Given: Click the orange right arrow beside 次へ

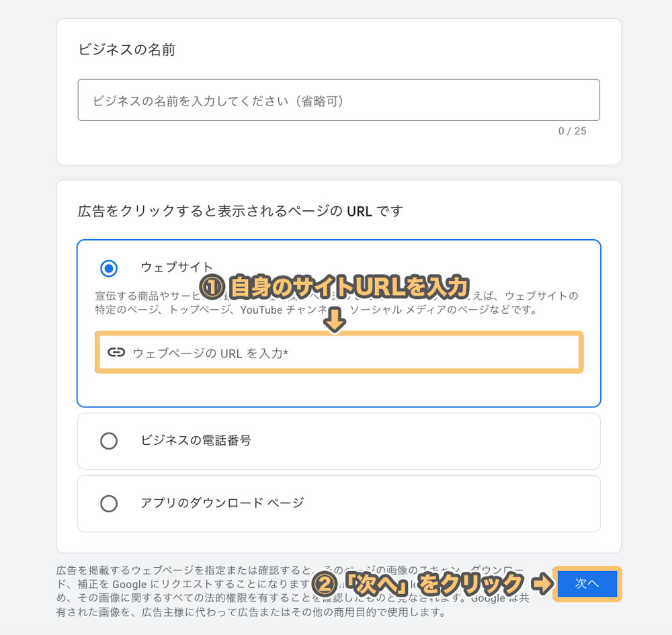Looking at the screenshot, I should [x=542, y=583].
